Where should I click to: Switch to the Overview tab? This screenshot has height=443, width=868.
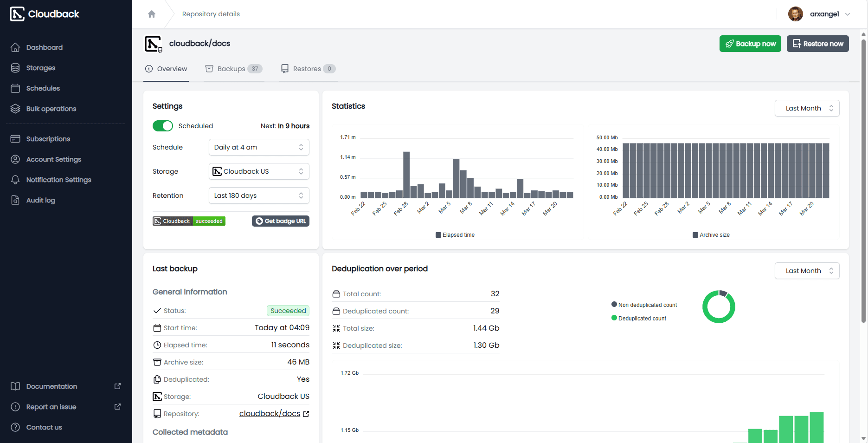166,69
